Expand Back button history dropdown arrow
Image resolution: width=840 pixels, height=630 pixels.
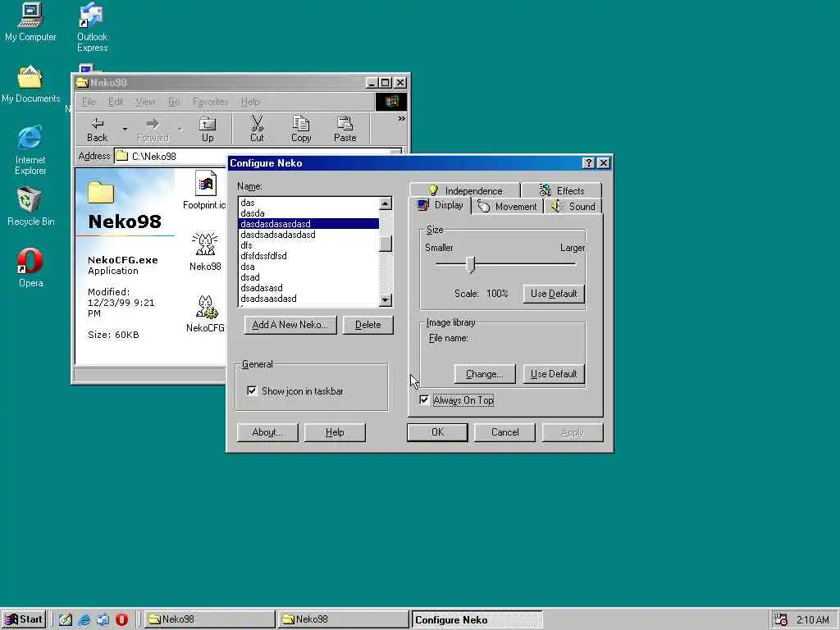click(x=125, y=129)
